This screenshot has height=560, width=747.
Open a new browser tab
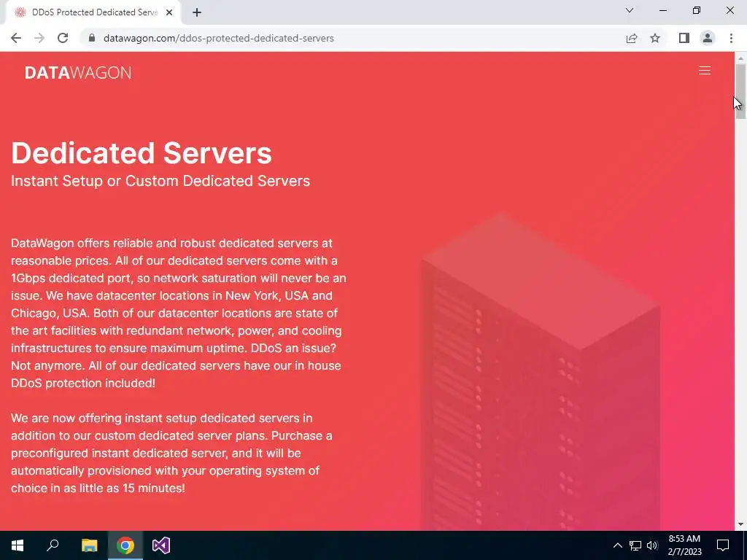(x=197, y=12)
